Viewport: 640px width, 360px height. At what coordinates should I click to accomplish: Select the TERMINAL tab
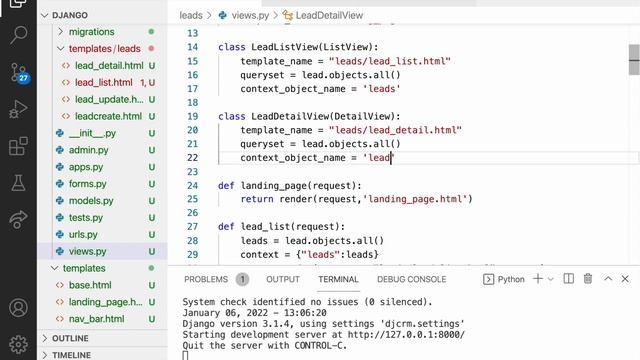[x=338, y=279]
